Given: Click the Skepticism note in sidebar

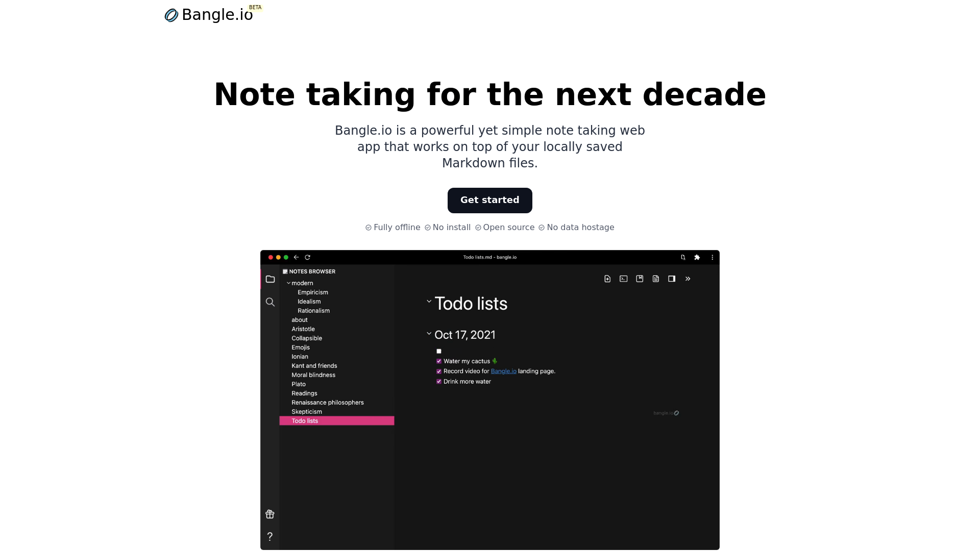Looking at the screenshot, I should click(x=306, y=412).
